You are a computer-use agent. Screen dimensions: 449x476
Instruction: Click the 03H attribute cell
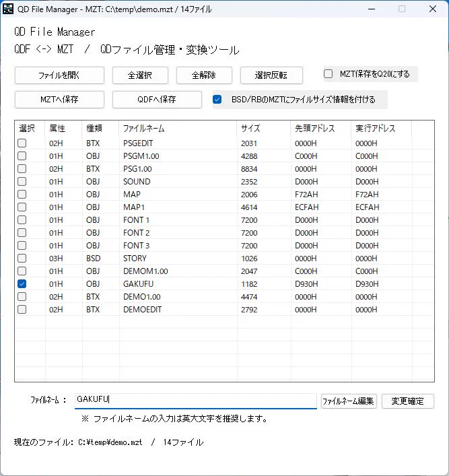tap(56, 259)
